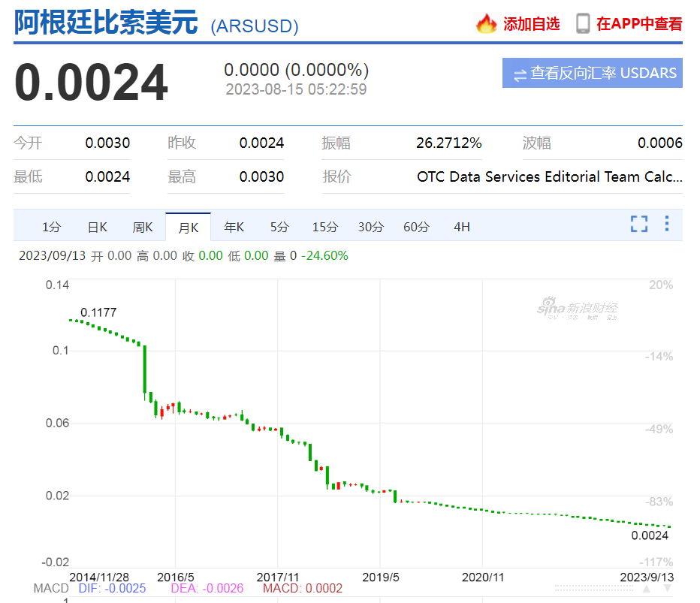
Task: Switch chart to 5分 tab
Action: coord(279,227)
